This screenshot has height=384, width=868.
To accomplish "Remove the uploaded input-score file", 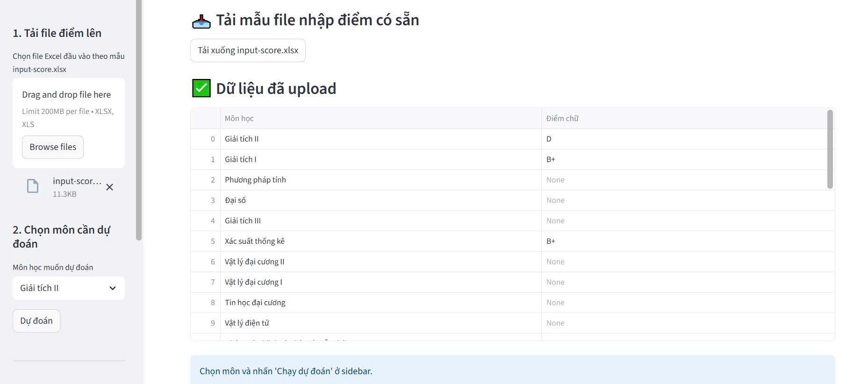I will [x=109, y=187].
